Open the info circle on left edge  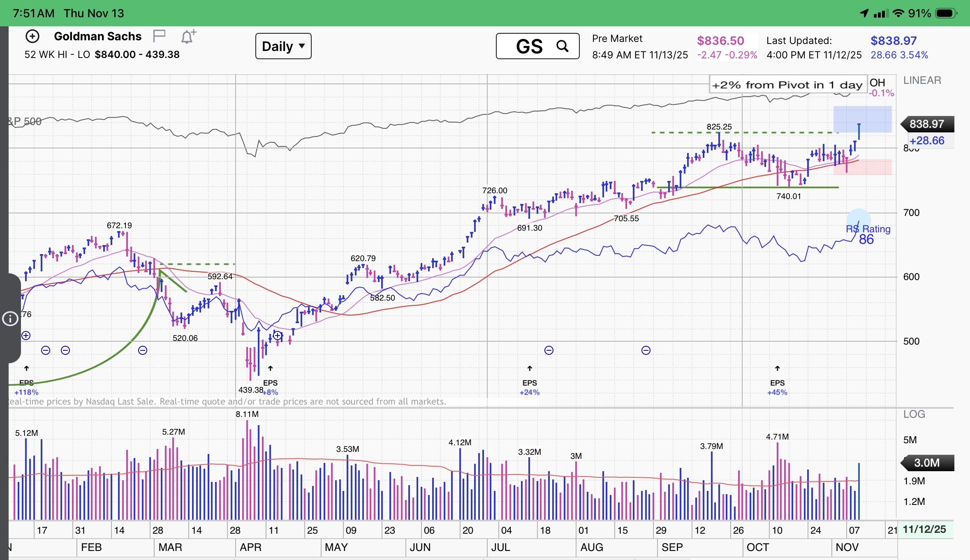10,319
